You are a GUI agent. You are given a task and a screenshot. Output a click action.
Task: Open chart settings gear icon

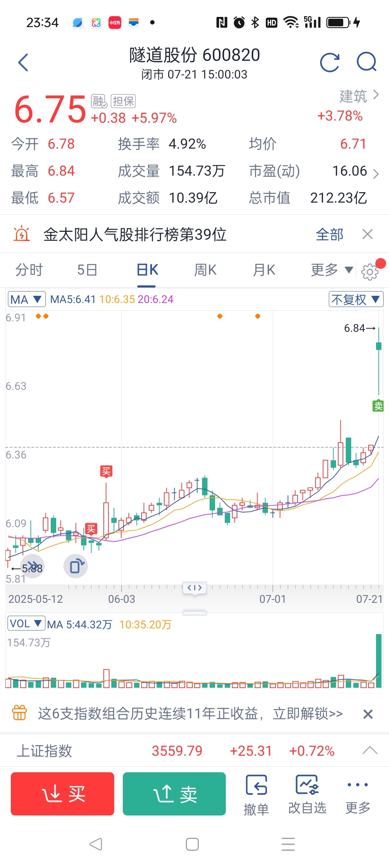tap(370, 272)
